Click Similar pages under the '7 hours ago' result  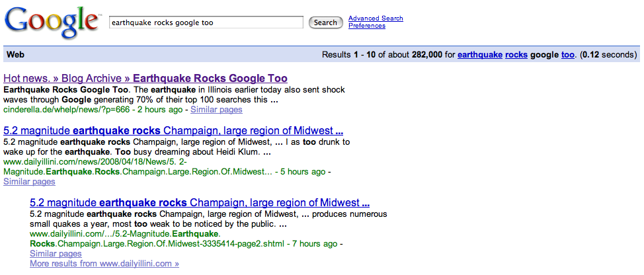[56, 254]
